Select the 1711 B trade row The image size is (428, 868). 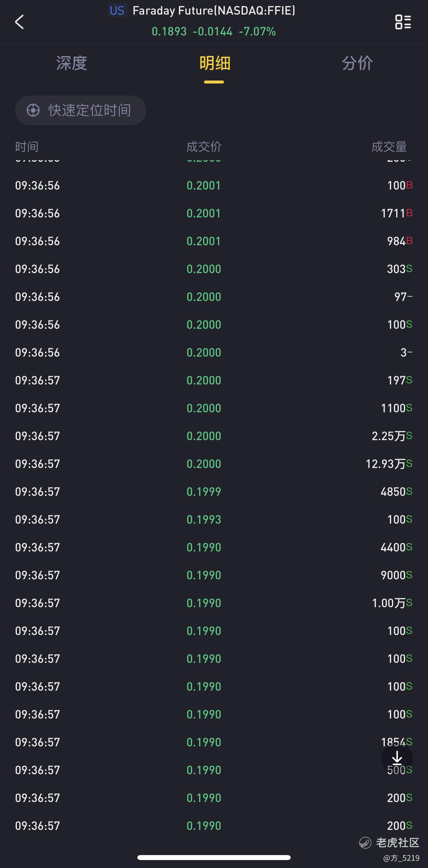[x=214, y=213]
